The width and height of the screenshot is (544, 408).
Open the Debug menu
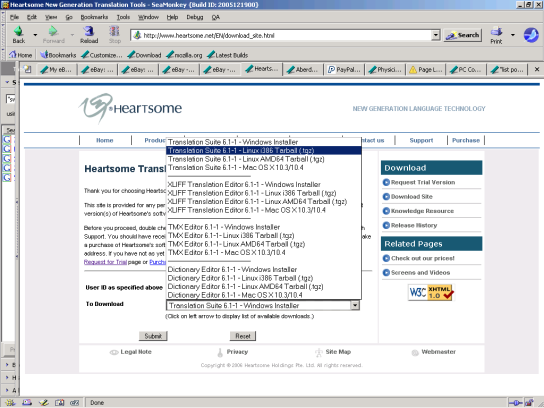point(195,17)
